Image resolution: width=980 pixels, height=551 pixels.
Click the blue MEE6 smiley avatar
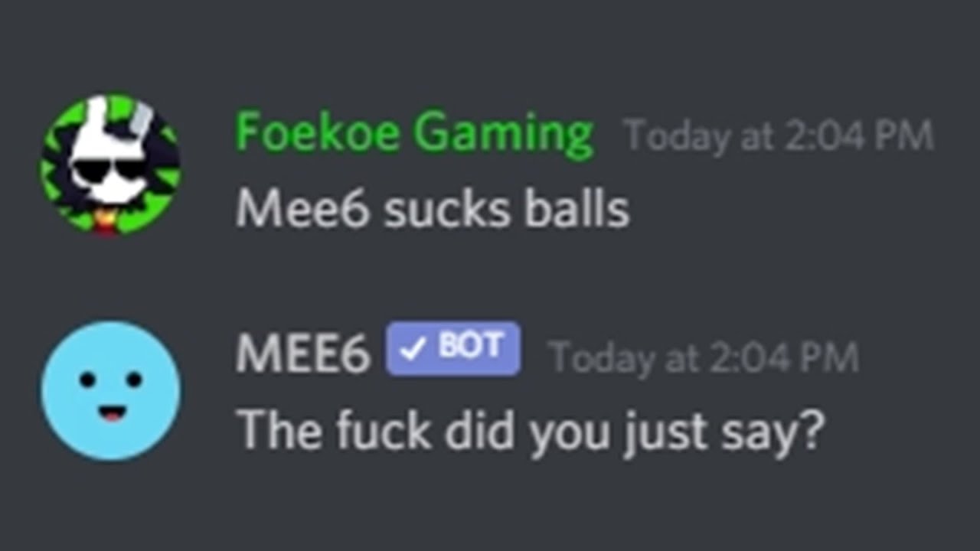pyautogui.click(x=111, y=390)
